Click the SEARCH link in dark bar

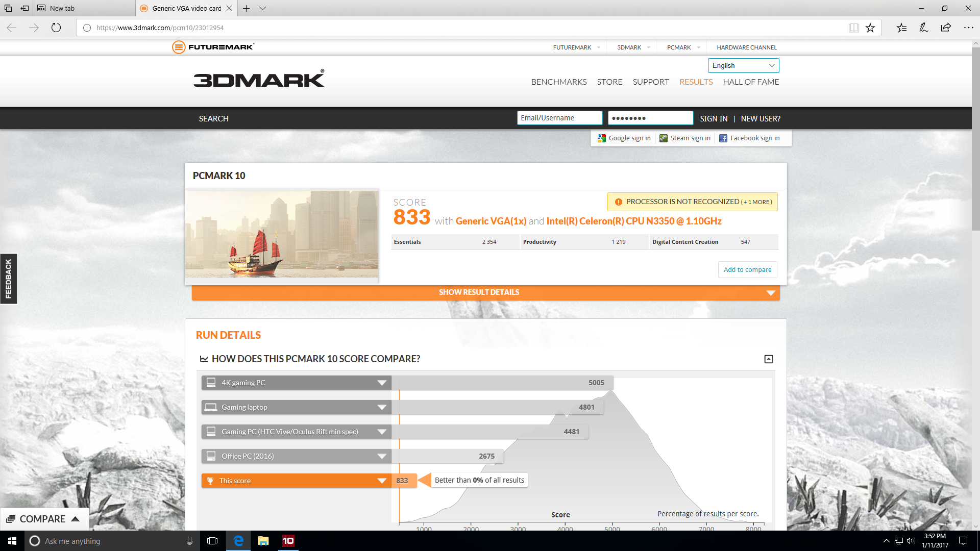(x=213, y=118)
